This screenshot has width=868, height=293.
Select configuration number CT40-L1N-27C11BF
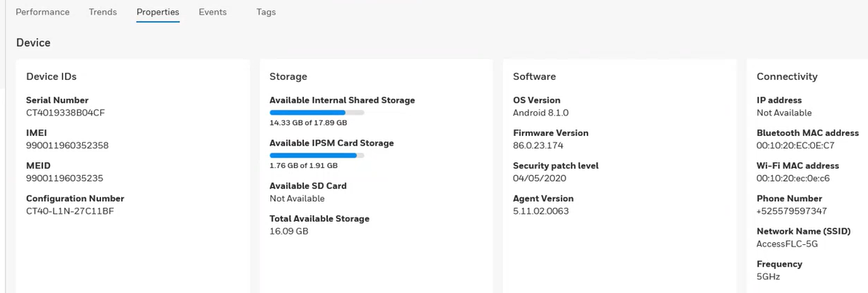coord(70,211)
